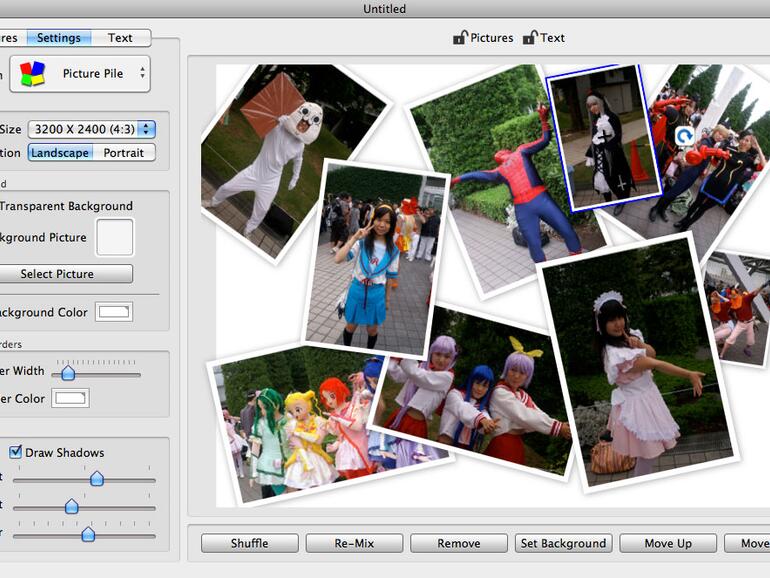
Task: Select Landscape orientation
Action: [60, 153]
